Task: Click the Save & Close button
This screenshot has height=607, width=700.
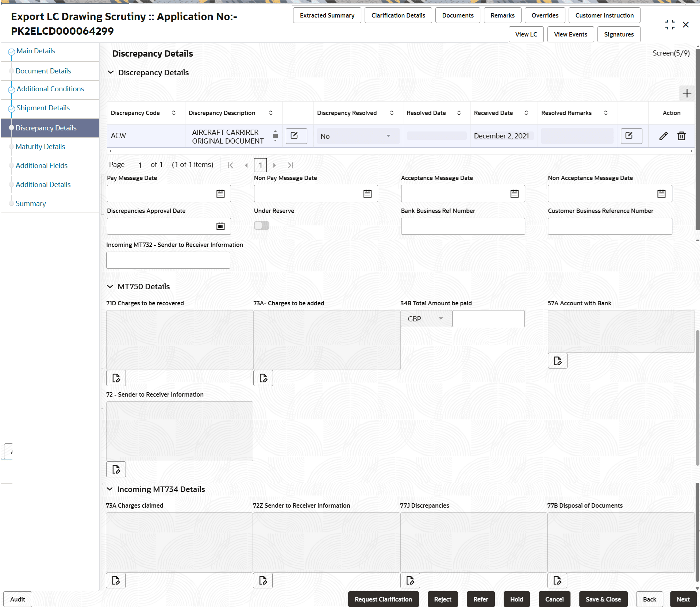Action: (x=603, y=599)
